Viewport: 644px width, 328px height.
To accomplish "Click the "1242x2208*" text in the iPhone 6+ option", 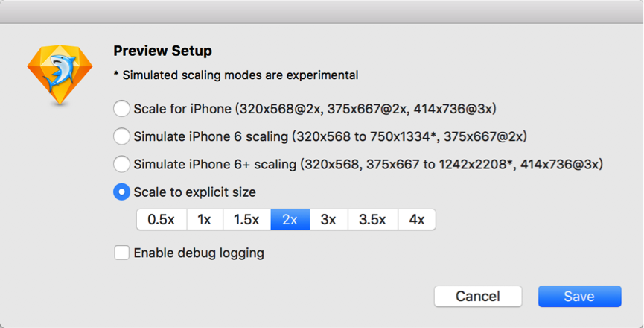I will point(479,164).
